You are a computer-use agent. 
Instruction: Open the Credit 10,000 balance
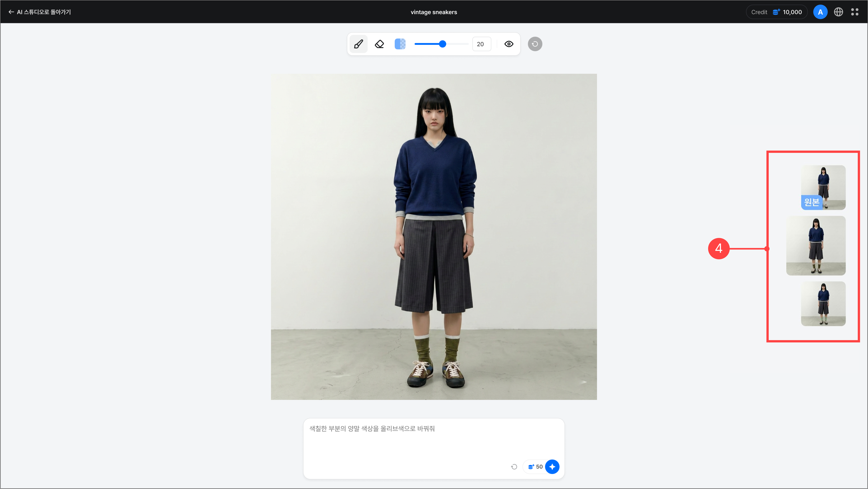click(x=776, y=12)
